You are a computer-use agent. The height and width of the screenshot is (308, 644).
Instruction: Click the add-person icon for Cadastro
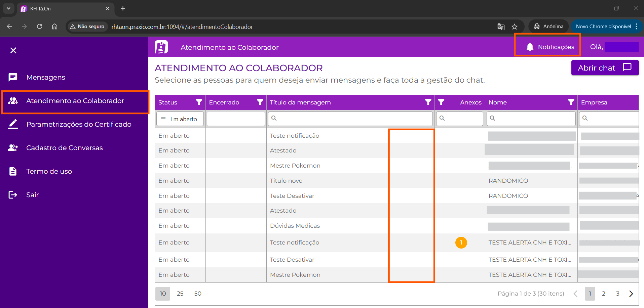pos(13,148)
